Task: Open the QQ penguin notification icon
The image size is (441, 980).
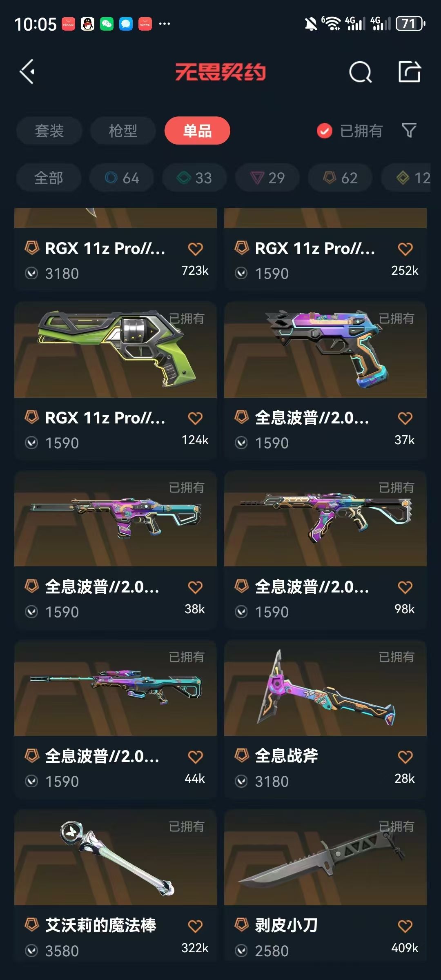Action: click(87, 24)
